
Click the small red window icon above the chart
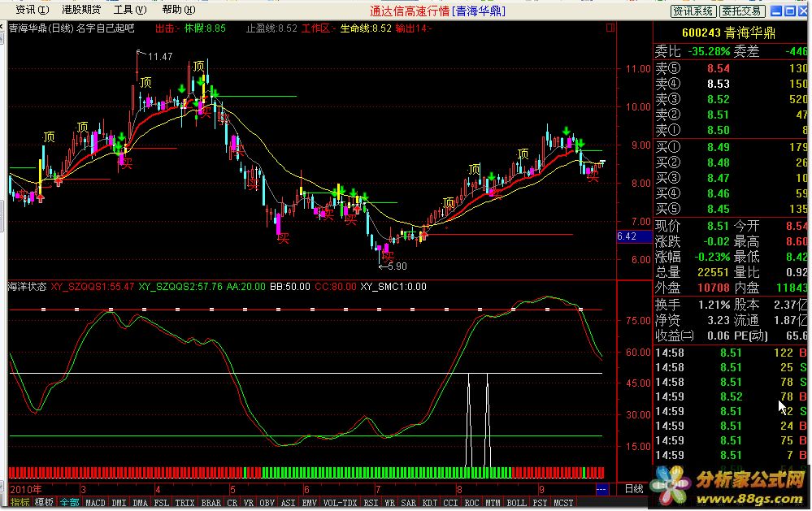click(610, 28)
